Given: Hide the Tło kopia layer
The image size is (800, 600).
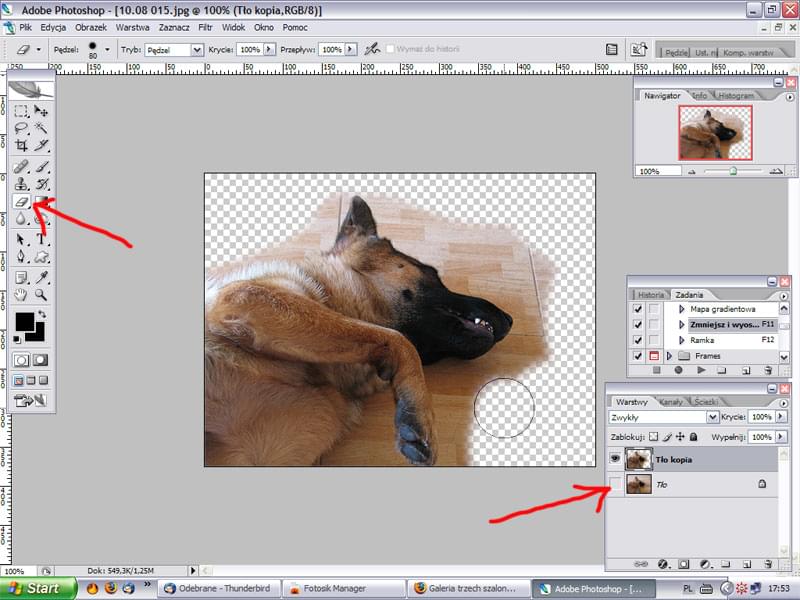Looking at the screenshot, I should coord(615,459).
